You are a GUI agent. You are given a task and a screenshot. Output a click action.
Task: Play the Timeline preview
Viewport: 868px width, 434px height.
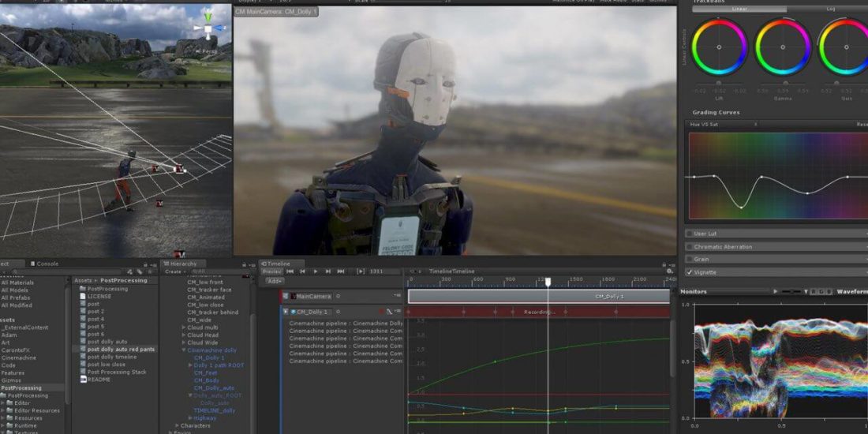pos(316,271)
